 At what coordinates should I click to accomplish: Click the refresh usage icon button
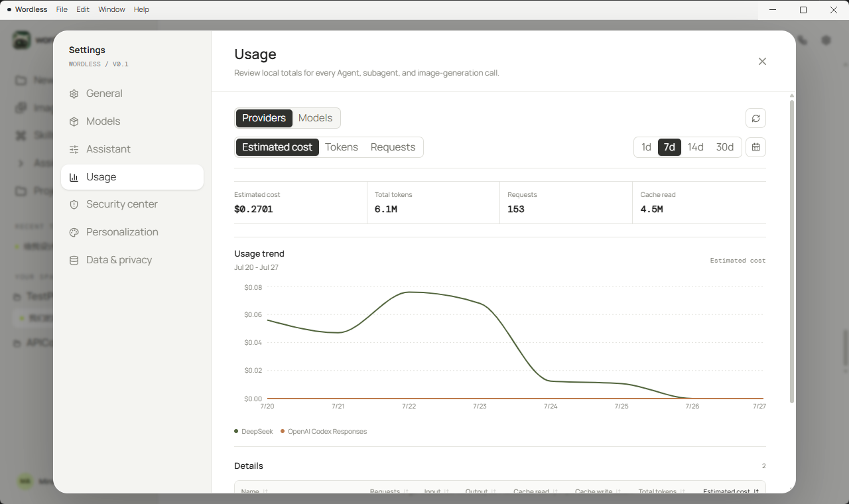(x=755, y=118)
